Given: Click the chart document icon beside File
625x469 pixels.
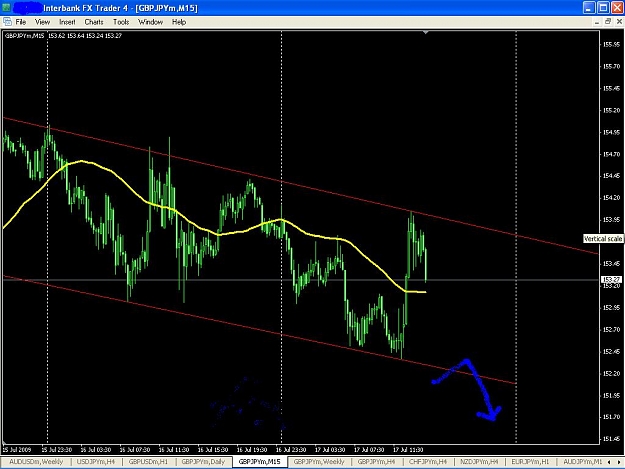Looking at the screenshot, I should click(x=7, y=22).
